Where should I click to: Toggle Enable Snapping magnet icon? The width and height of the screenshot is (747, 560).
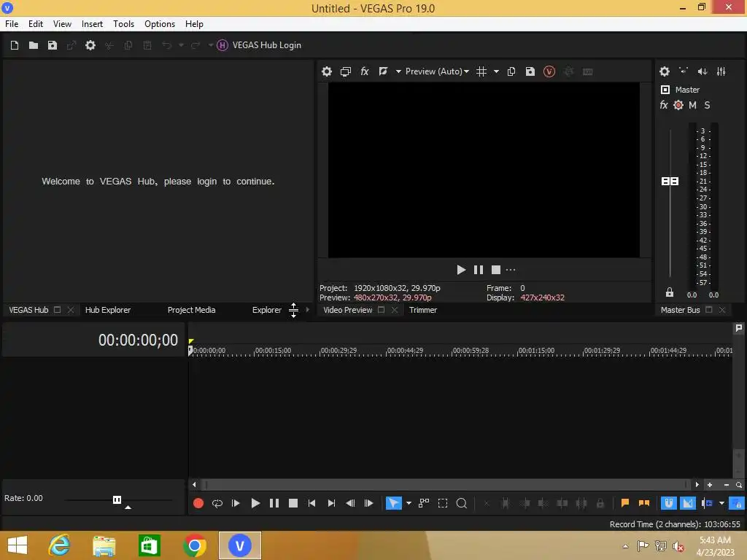coord(668,503)
